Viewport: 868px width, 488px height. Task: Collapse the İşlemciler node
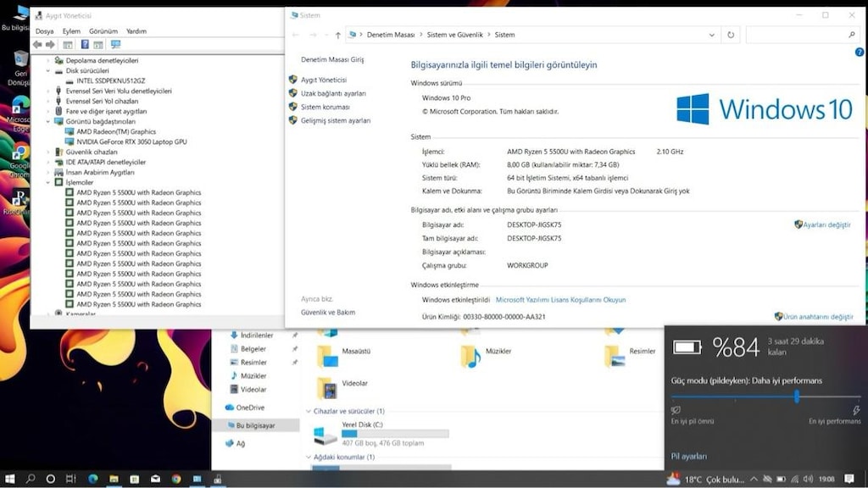(x=48, y=182)
